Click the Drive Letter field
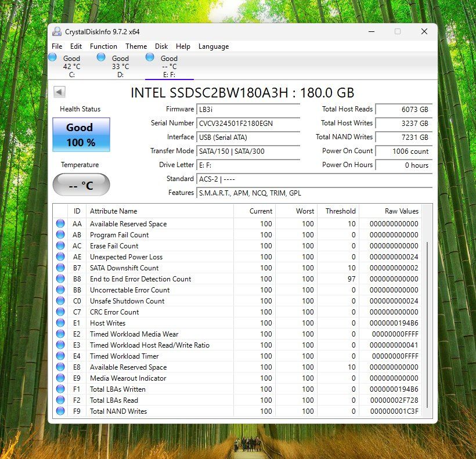 (248, 165)
